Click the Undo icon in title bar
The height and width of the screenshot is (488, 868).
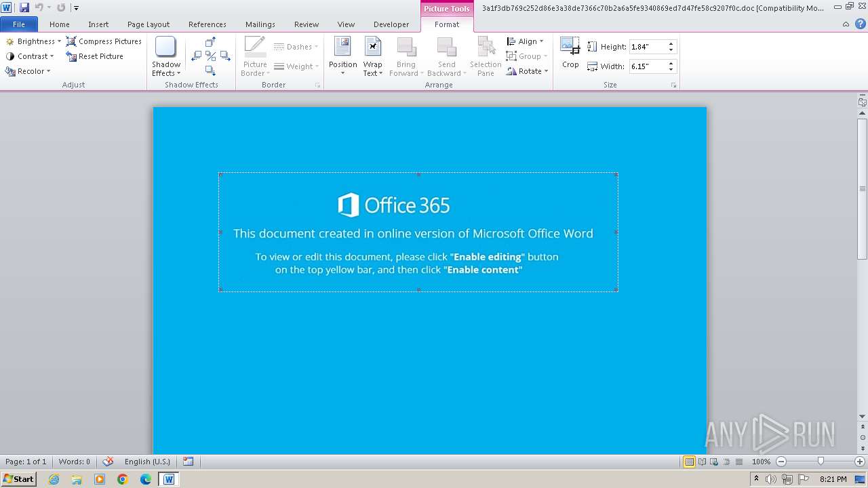(x=39, y=7)
